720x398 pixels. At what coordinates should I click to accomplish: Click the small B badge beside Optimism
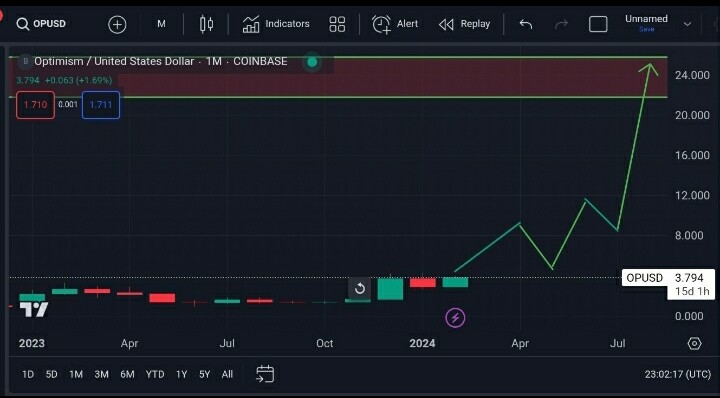pyautogui.click(x=25, y=62)
